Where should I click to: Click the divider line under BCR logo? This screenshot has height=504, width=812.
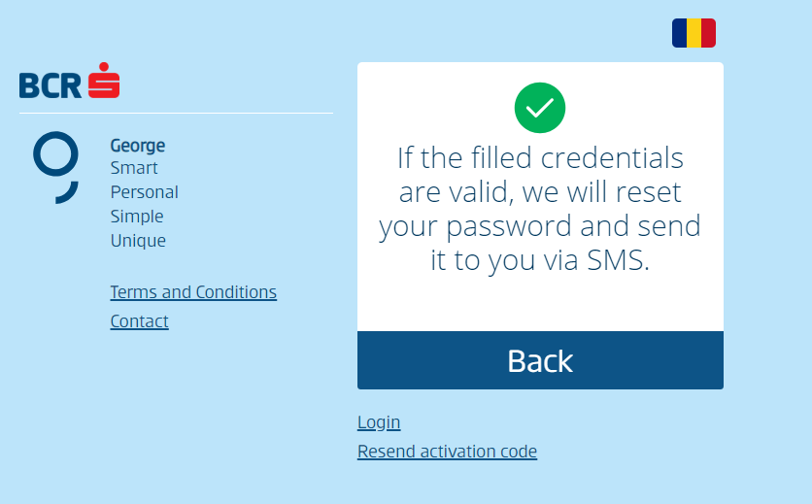pos(176,113)
